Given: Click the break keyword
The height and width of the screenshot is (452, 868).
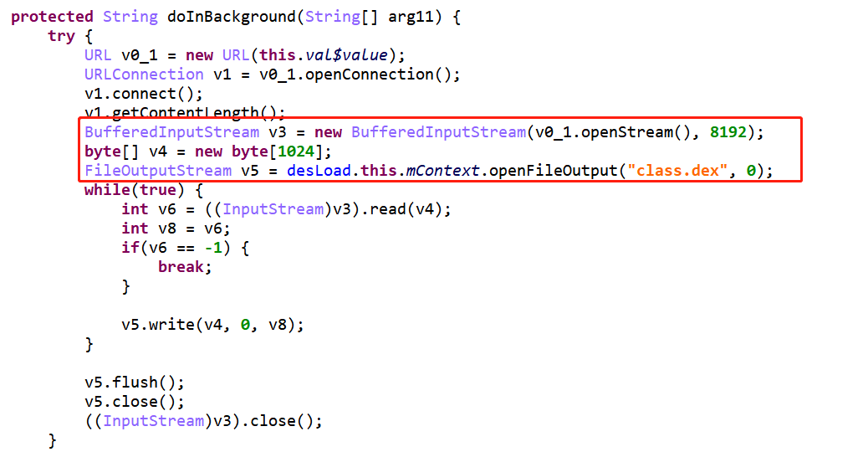Looking at the screenshot, I should [x=181, y=267].
